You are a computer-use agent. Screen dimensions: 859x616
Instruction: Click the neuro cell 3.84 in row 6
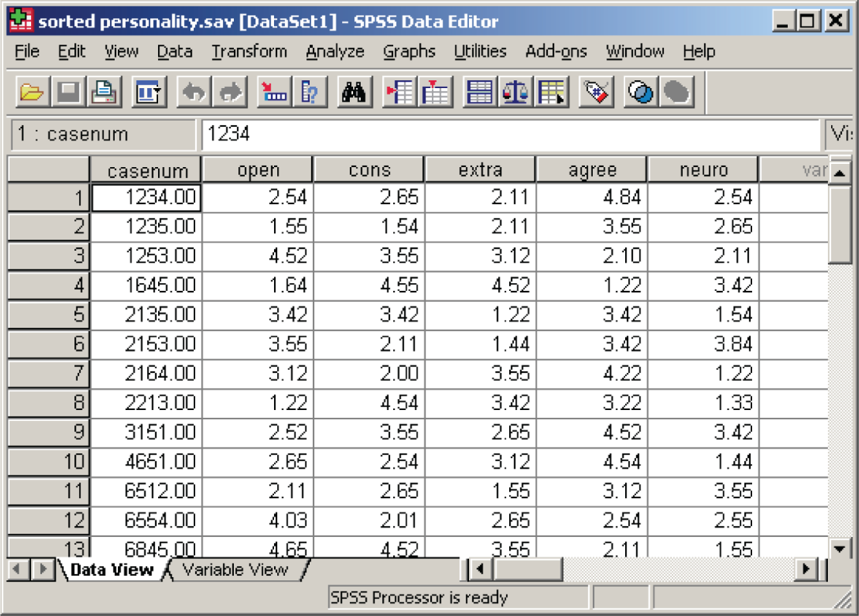pyautogui.click(x=703, y=344)
